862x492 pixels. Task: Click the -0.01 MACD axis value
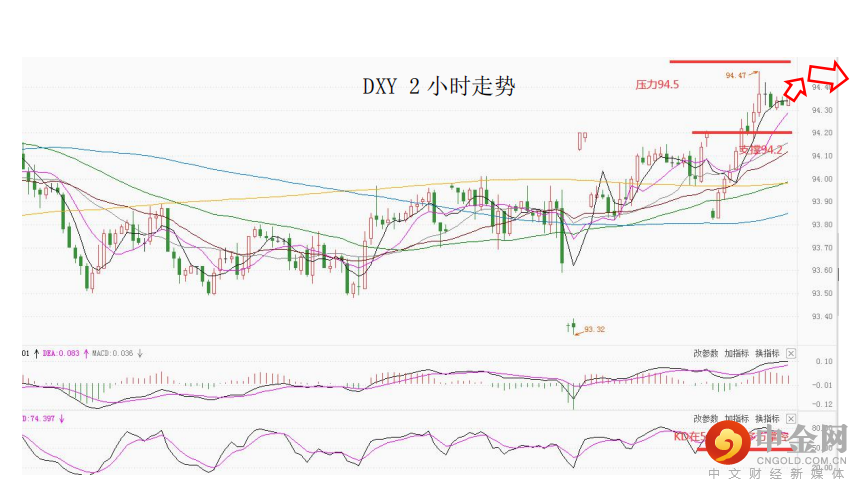point(822,385)
